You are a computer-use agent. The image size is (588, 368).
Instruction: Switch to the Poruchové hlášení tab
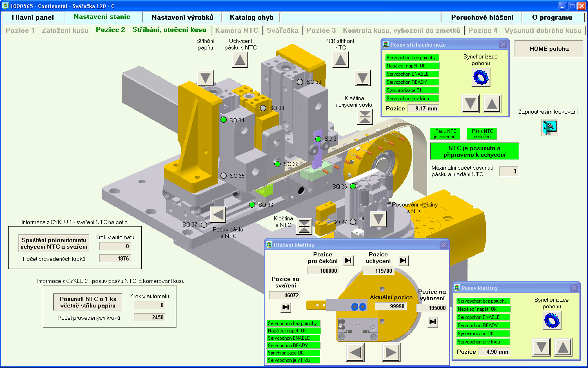482,17
